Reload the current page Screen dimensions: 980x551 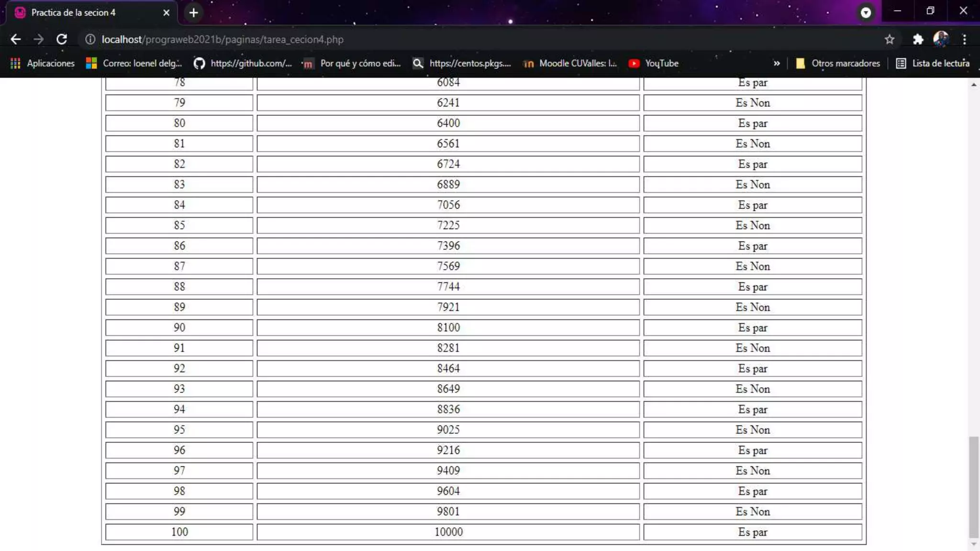tap(62, 39)
